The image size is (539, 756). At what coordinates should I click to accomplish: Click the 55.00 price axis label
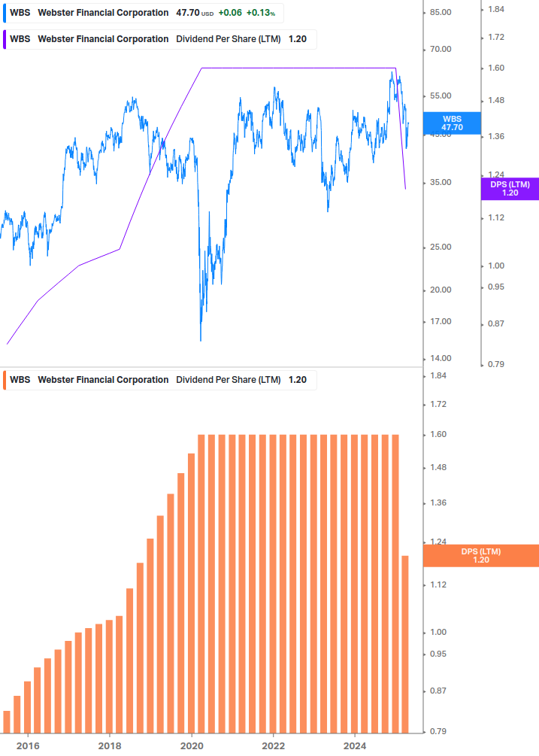441,96
